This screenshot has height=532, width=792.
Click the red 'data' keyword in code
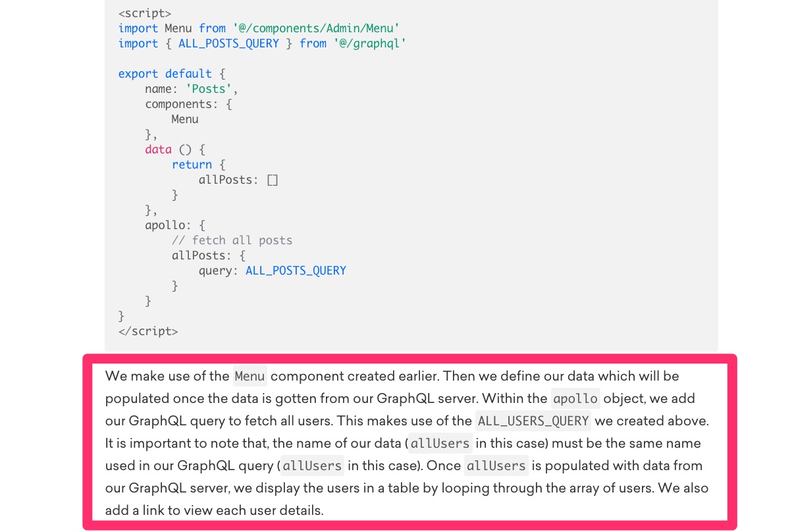pyautogui.click(x=159, y=149)
